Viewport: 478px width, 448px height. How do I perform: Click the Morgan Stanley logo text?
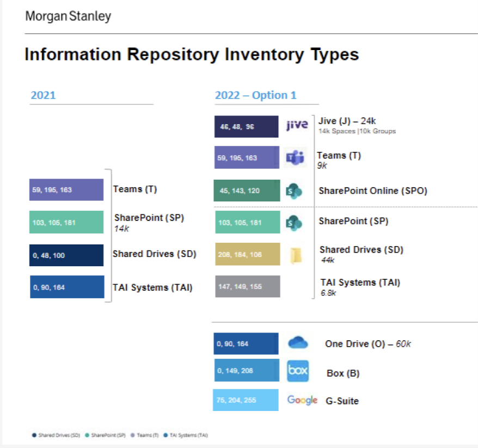[68, 16]
